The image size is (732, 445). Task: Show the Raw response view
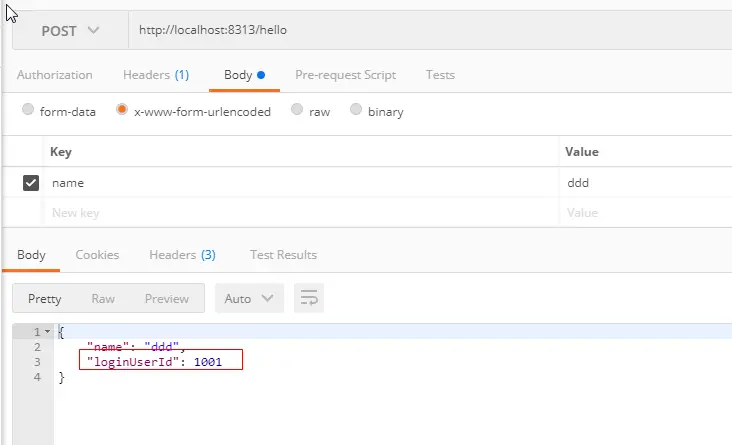103,298
